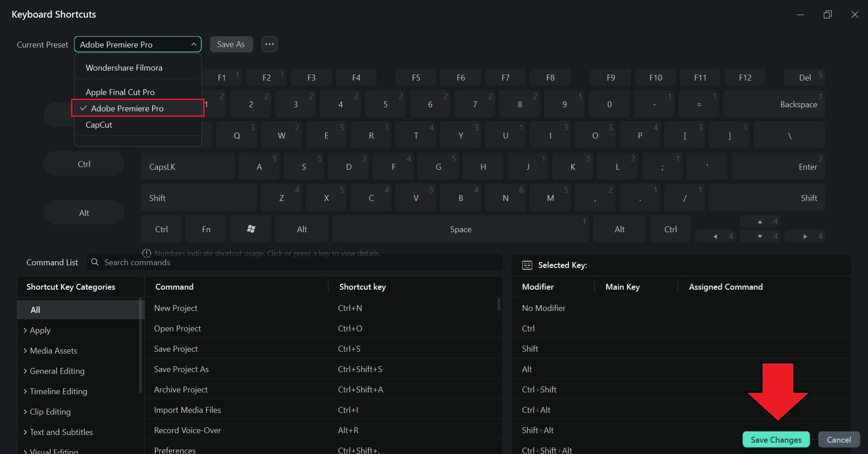
Task: Click the right Shift key on keyboard
Action: tap(767, 198)
